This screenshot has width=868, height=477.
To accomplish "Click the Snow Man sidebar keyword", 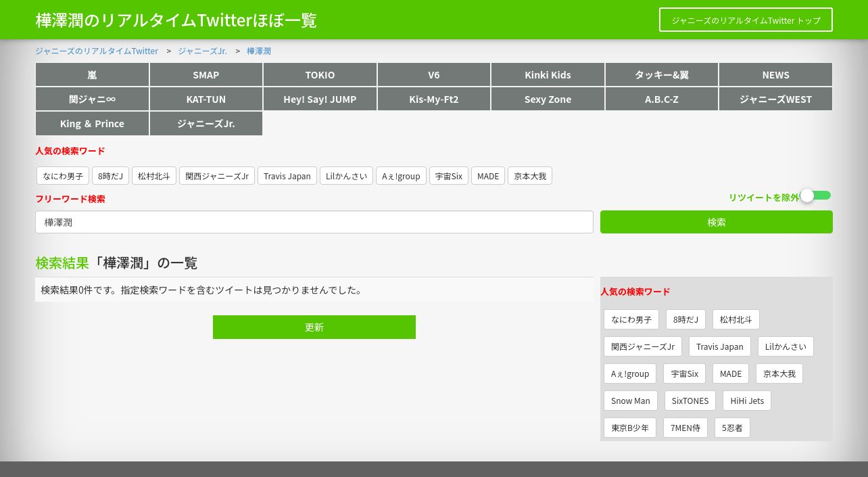I will [631, 401].
